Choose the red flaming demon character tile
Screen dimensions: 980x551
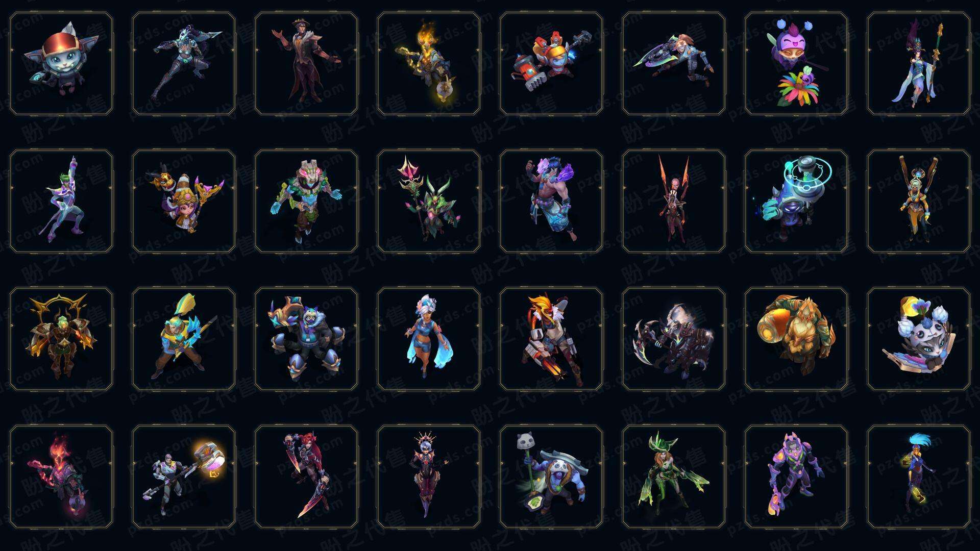pos(61,477)
